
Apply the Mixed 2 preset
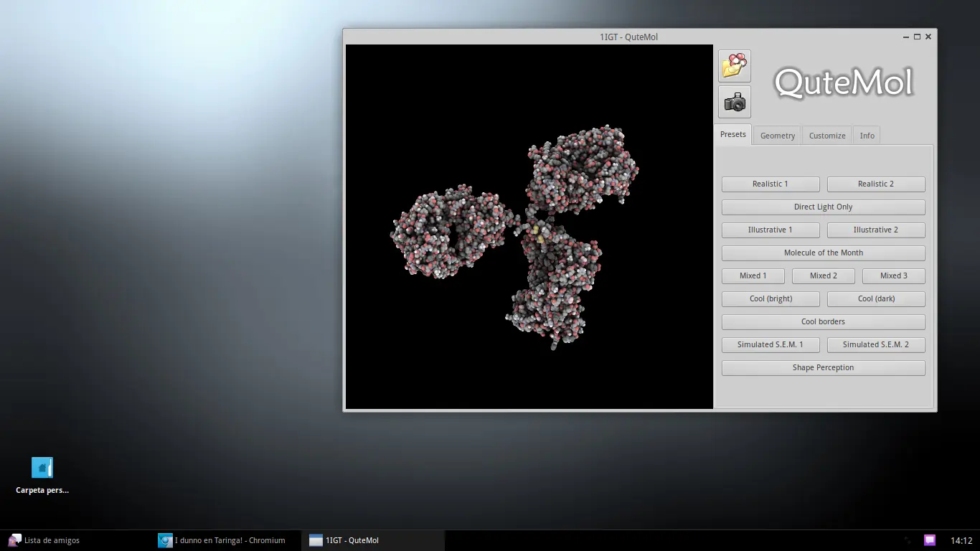click(823, 275)
